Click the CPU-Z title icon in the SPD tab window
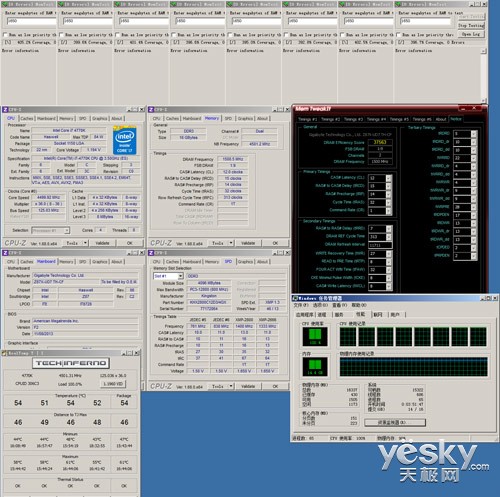Screen dimensions: 500x497 pos(151,253)
